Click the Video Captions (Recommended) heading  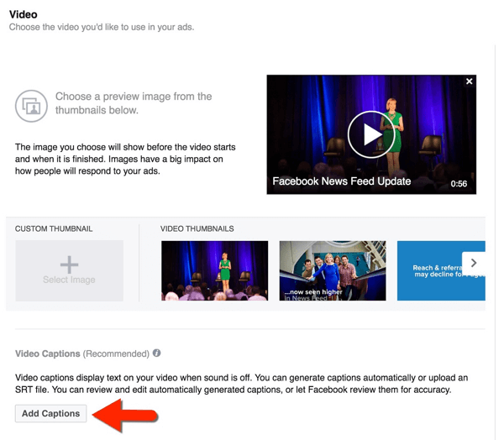tap(81, 354)
